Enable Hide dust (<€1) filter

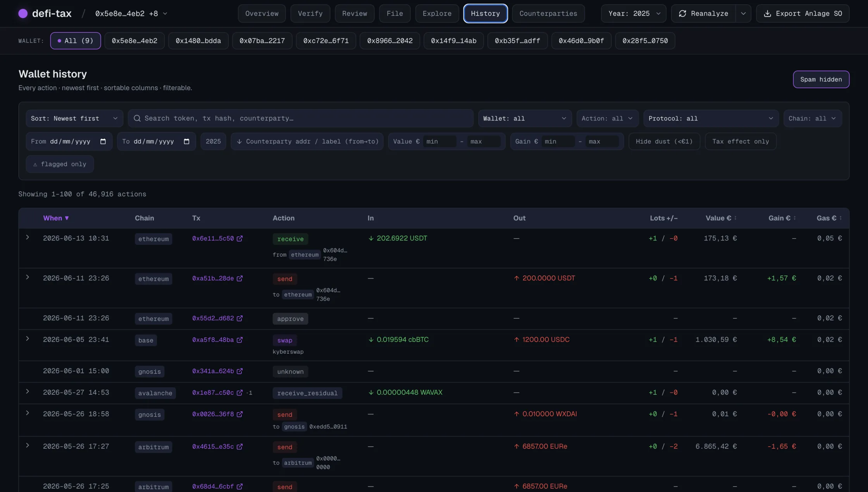click(664, 141)
